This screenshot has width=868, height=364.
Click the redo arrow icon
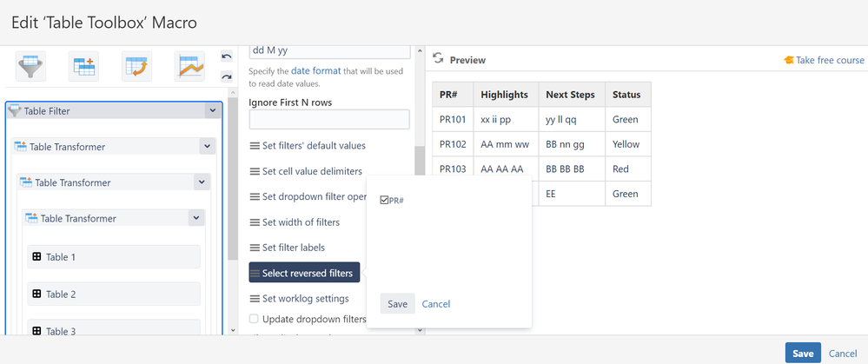(x=227, y=77)
